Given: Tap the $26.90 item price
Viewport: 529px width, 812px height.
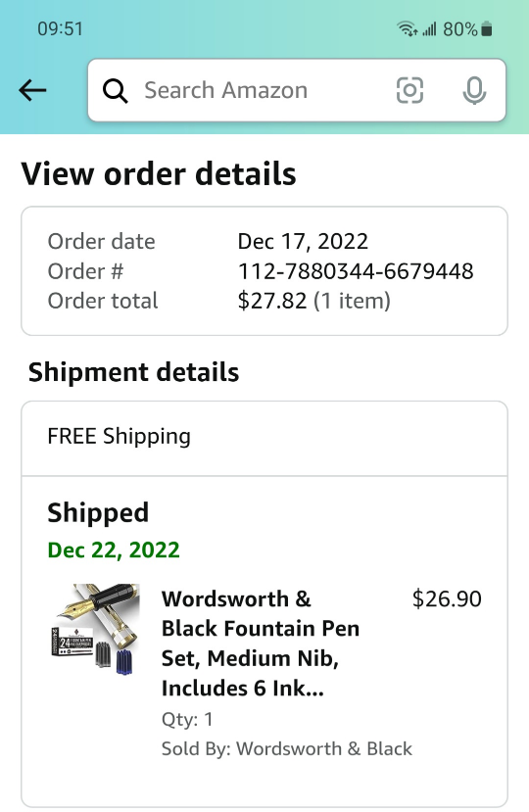Looking at the screenshot, I should 447,598.
